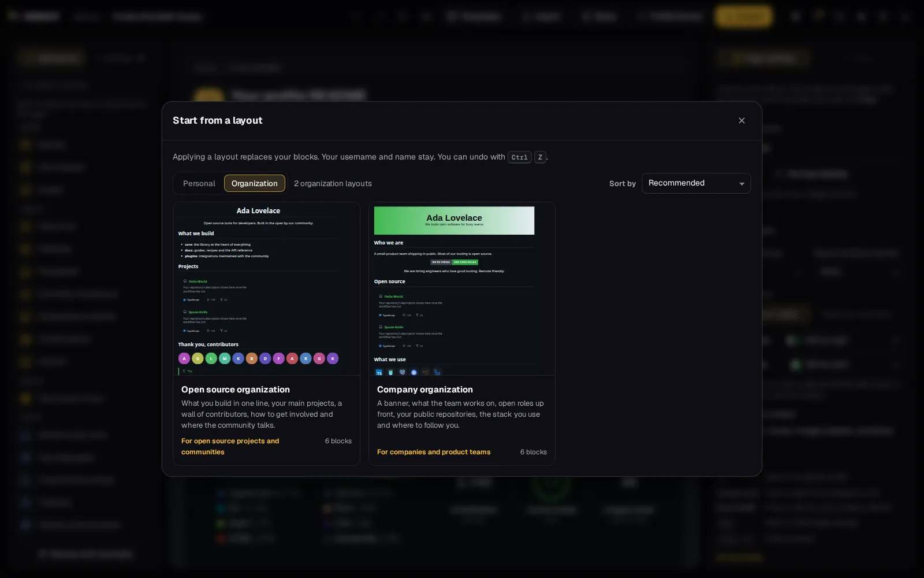Image resolution: width=924 pixels, height=578 pixels.
Task: Click "6 blocks" on the Open source organization card
Action: coord(338,441)
